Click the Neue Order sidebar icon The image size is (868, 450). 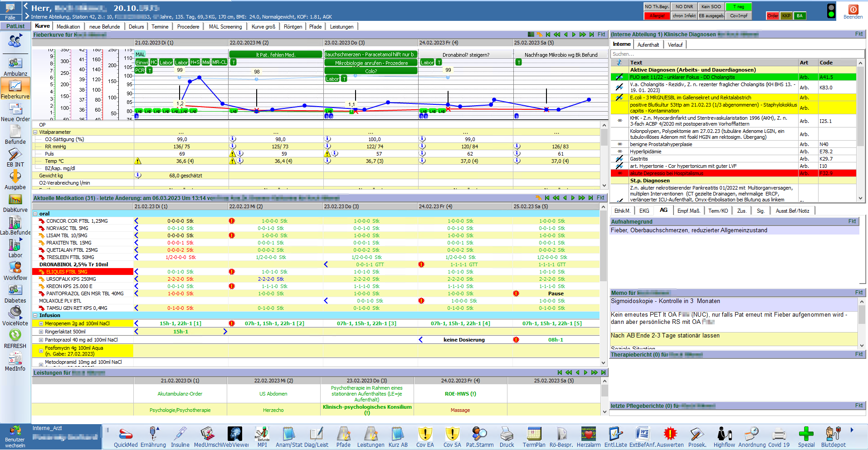click(x=15, y=112)
